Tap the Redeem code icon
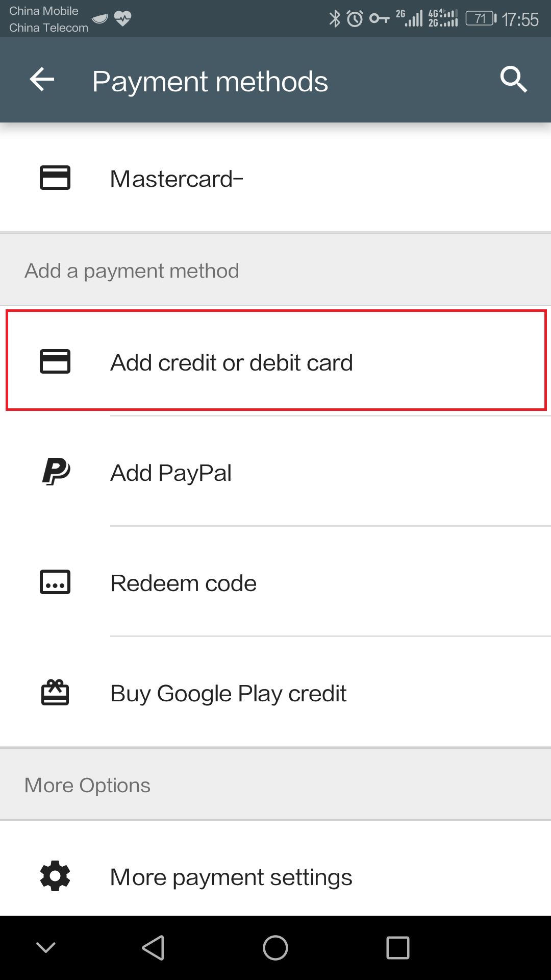 click(55, 582)
